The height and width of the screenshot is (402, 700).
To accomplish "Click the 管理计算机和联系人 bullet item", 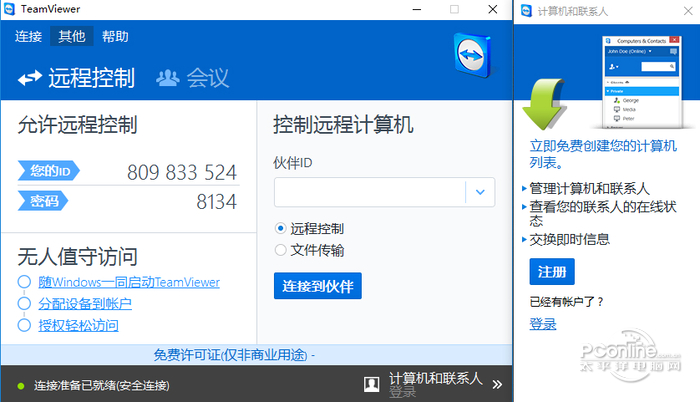I will (589, 188).
